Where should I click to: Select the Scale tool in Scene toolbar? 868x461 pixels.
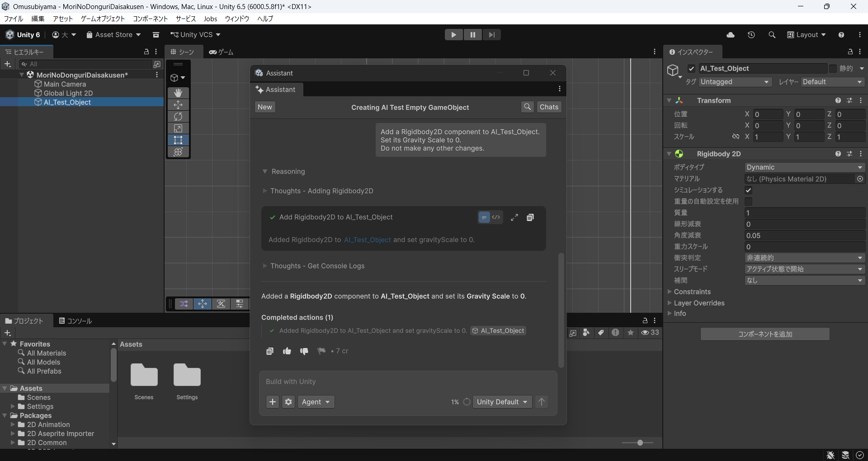[x=178, y=128]
